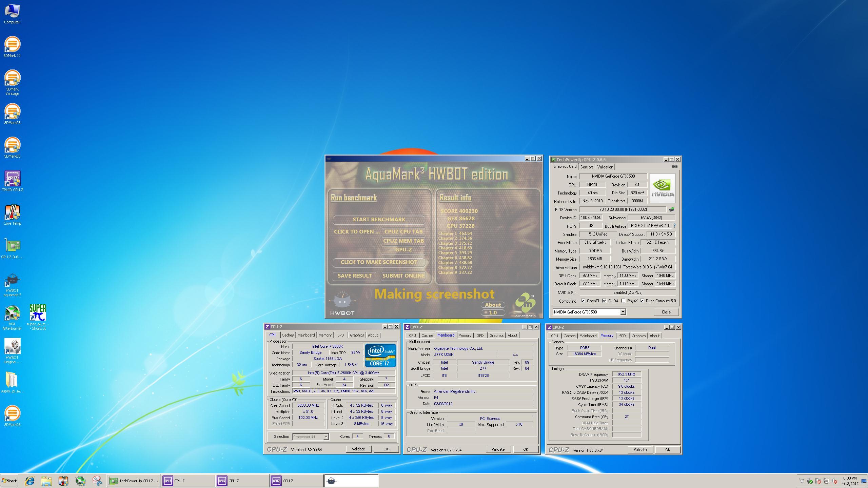Image resolution: width=868 pixels, height=488 pixels.
Task: Select the TechPowerUp GPU-Z taskbar button
Action: 134,481
